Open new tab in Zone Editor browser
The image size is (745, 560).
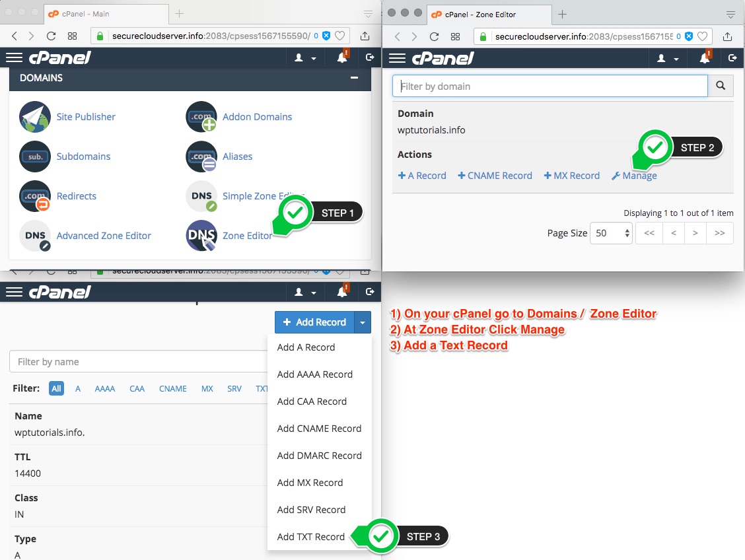point(563,15)
